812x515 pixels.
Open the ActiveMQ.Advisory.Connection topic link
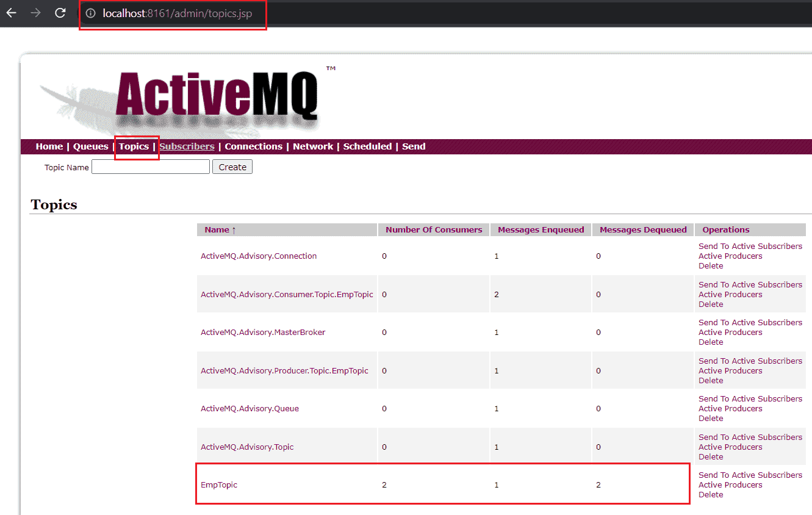click(x=259, y=256)
